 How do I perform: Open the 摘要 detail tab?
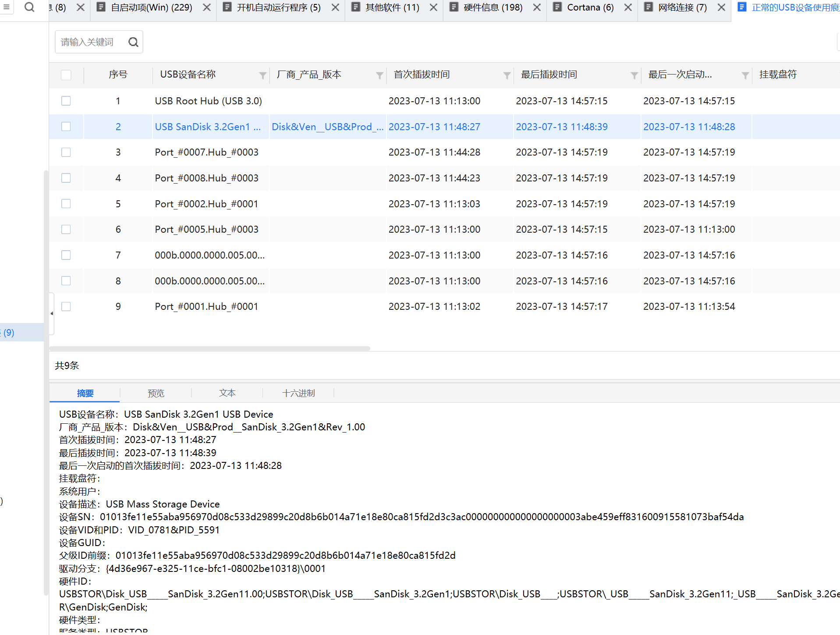click(x=85, y=393)
